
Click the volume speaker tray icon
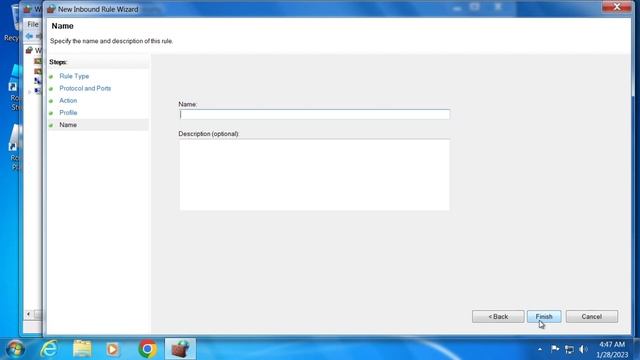tap(583, 349)
